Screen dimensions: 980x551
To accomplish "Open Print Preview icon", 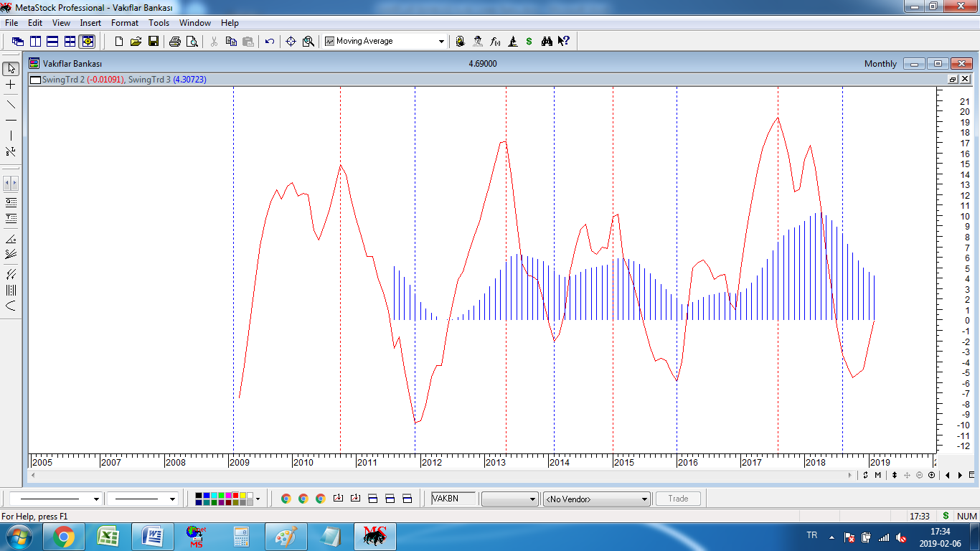I will coord(192,42).
